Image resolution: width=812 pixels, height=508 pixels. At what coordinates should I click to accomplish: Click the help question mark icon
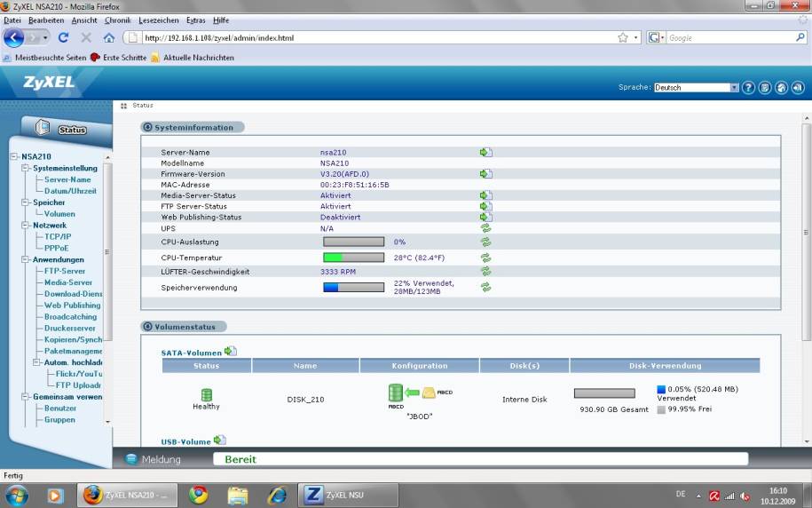point(748,88)
